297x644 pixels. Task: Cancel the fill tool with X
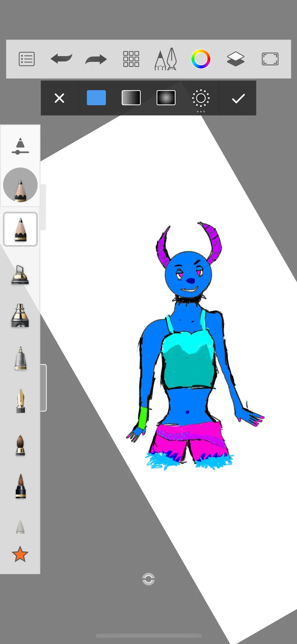(59, 98)
